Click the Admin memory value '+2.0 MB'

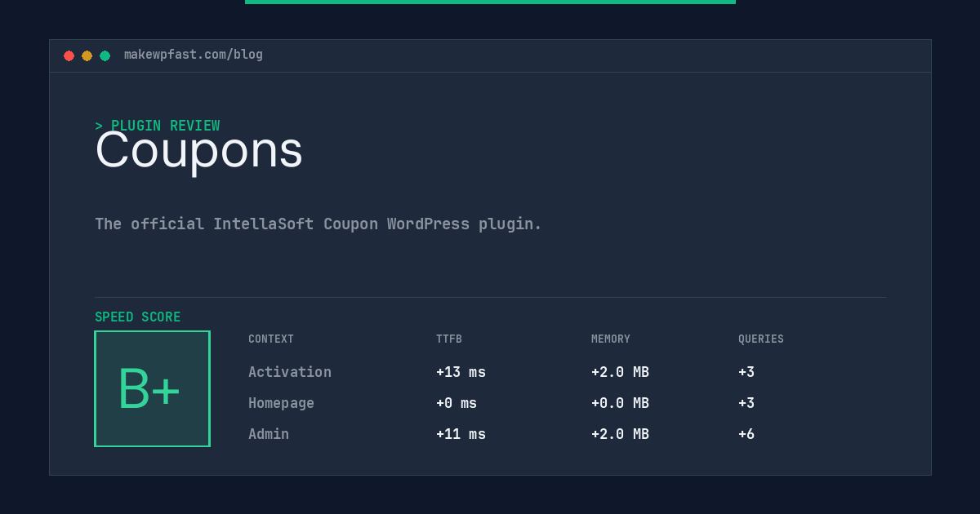620,434
